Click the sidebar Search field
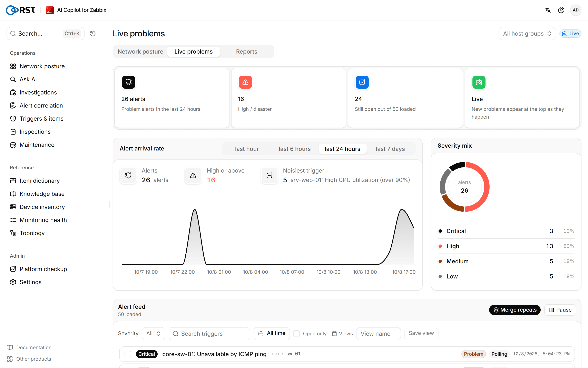 tap(46, 34)
